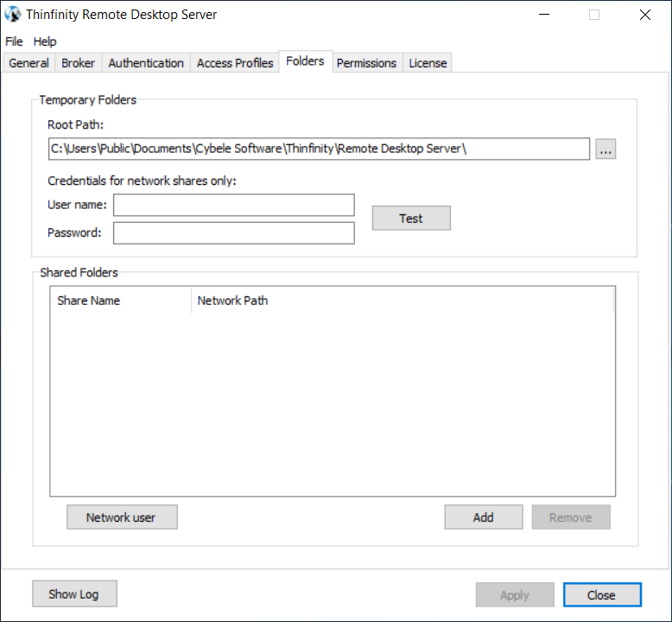The image size is (672, 622).
Task: Click the Network Path column header
Action: [403, 301]
